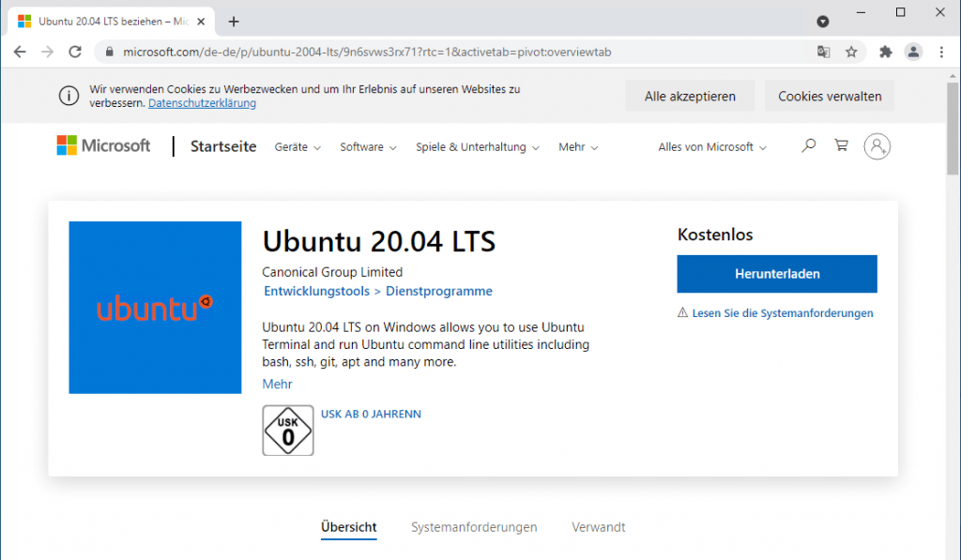Viewport: 961px width, 560px height.
Task: Click the warning triangle by Systemanforderungen link
Action: 683,312
